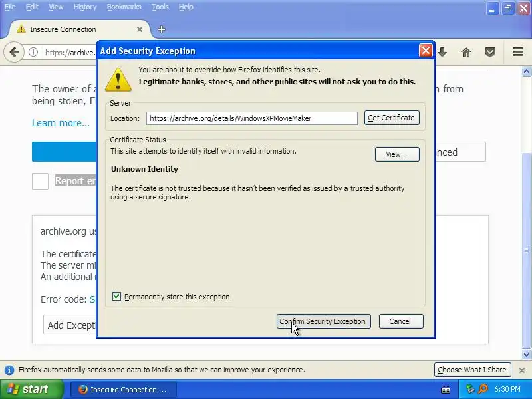The height and width of the screenshot is (399, 532).
Task: Click the Unknown Identity heading text
Action: coord(144,169)
